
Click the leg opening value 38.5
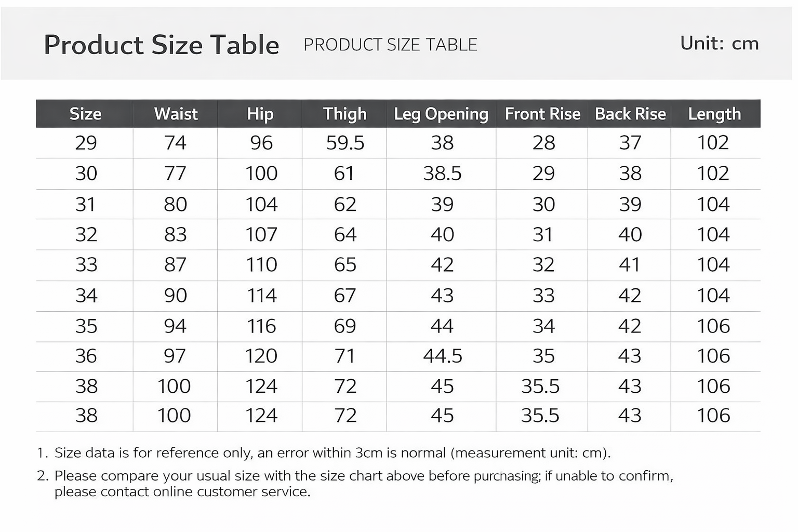pos(442,174)
